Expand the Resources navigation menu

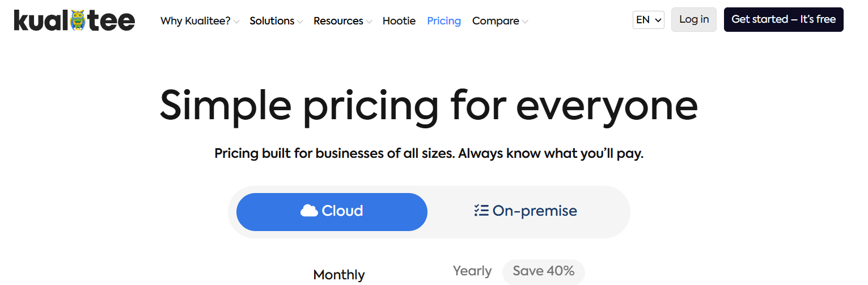tap(342, 21)
